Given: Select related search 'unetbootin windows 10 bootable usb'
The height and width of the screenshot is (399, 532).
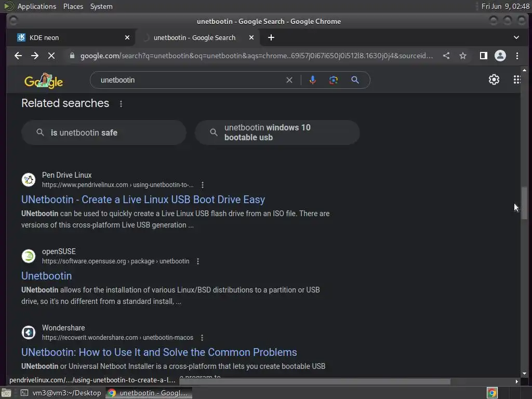Looking at the screenshot, I should point(277,132).
